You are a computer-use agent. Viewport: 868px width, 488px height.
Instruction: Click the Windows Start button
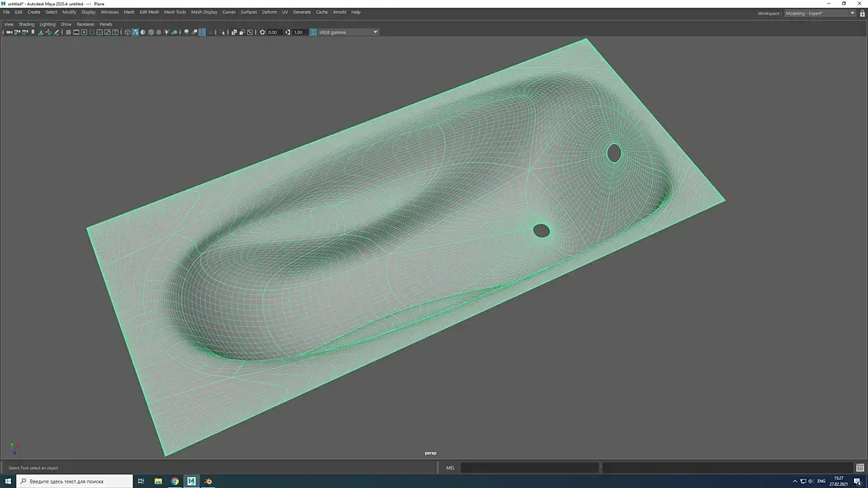click(7, 481)
